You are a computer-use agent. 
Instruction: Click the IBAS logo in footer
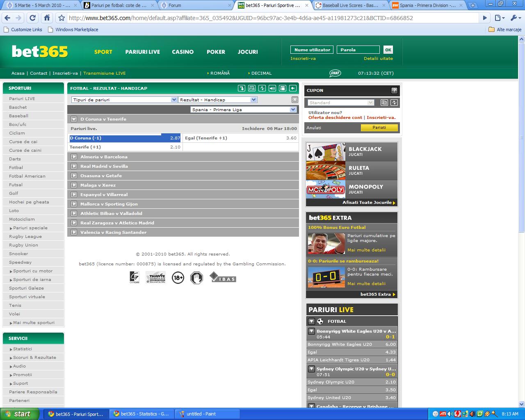point(223,278)
